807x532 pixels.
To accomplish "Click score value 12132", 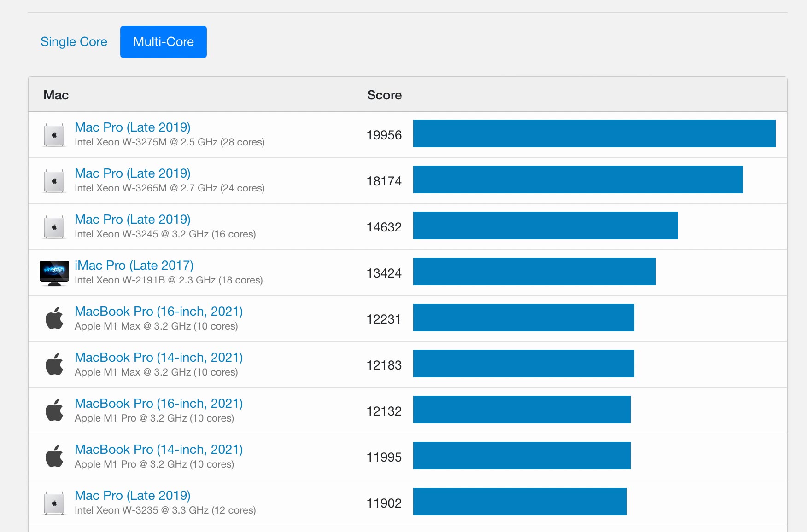I will coord(384,411).
